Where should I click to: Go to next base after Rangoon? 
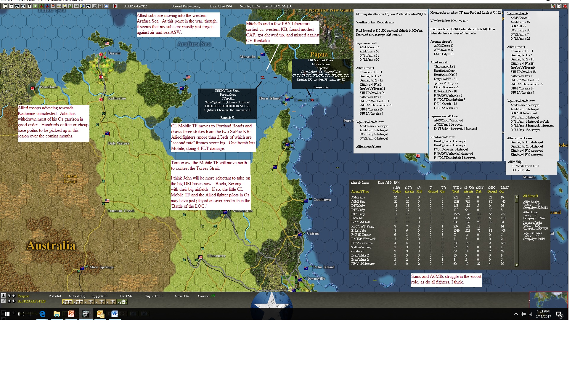[x=14, y=296]
